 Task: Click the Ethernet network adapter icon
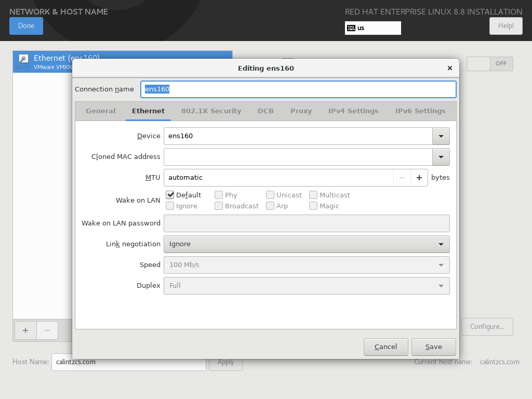point(23,62)
